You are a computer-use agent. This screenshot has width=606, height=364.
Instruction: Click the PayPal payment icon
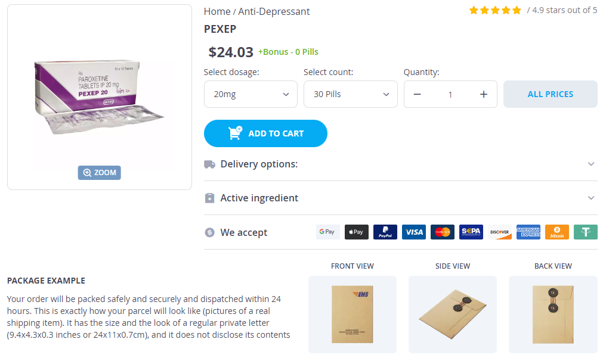(x=385, y=232)
